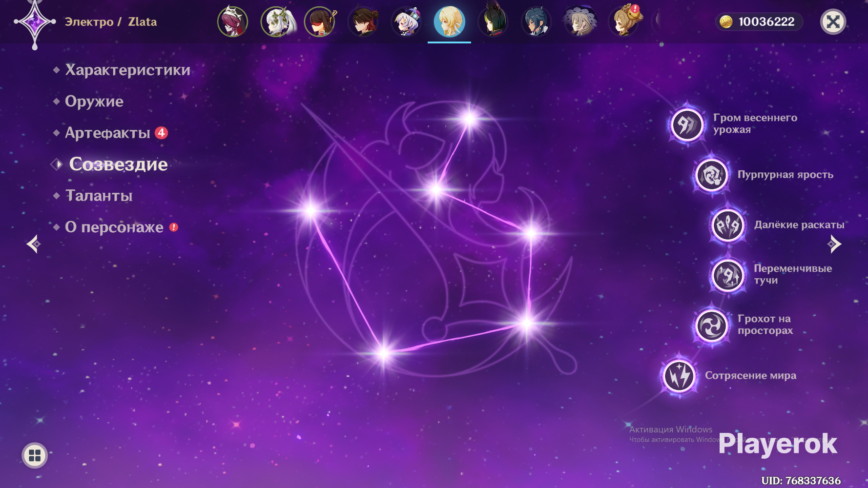This screenshot has height=488, width=868.
Task: Switch to next character with right arrow
Action: (834, 244)
